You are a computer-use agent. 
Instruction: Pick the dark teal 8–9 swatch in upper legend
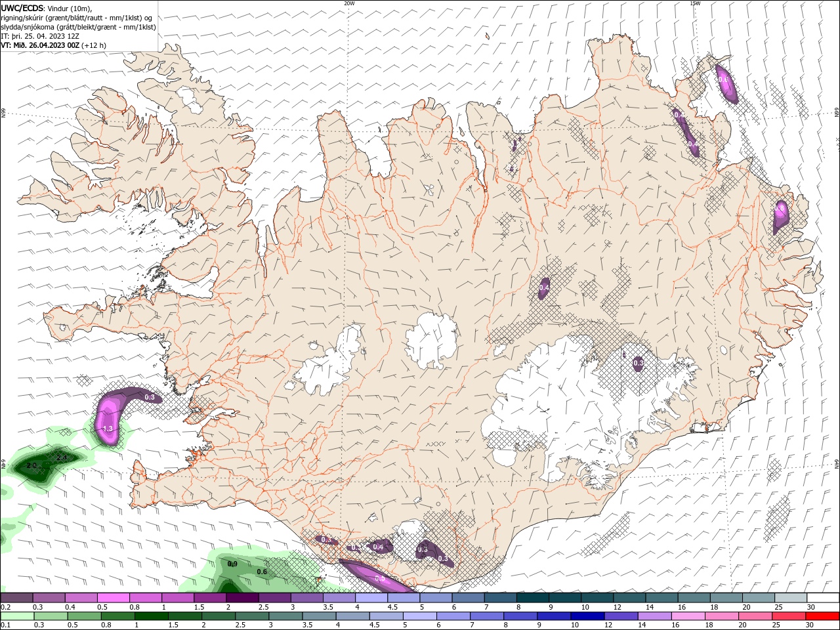[x=532, y=598]
